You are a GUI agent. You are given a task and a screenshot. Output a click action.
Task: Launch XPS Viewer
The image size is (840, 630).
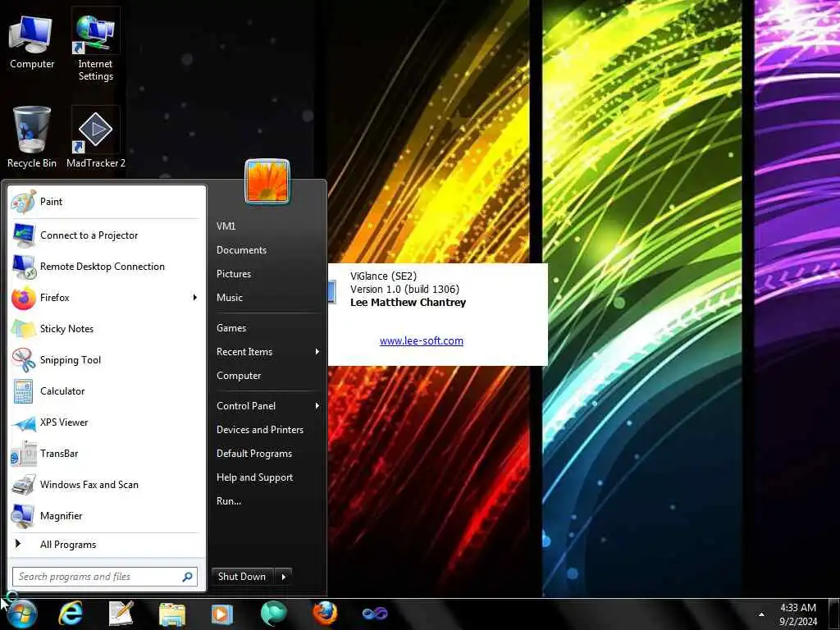click(106, 422)
